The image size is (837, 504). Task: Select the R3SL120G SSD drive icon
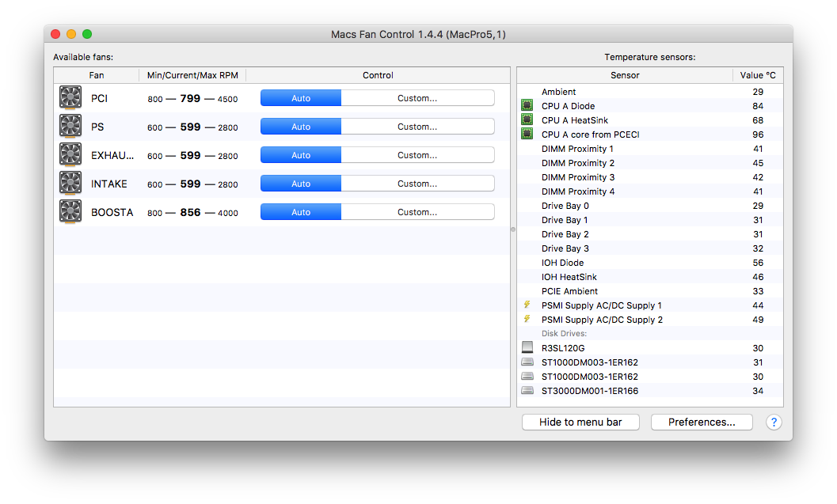click(x=527, y=347)
